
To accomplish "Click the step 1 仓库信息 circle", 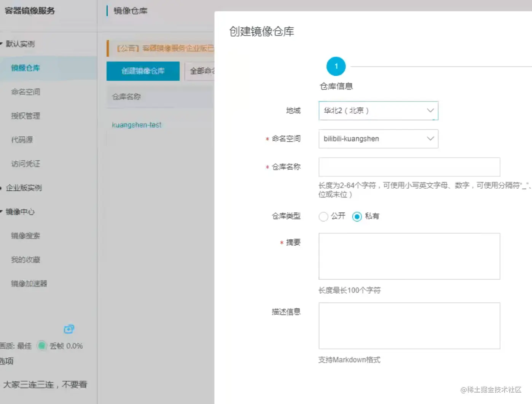I will (x=336, y=67).
